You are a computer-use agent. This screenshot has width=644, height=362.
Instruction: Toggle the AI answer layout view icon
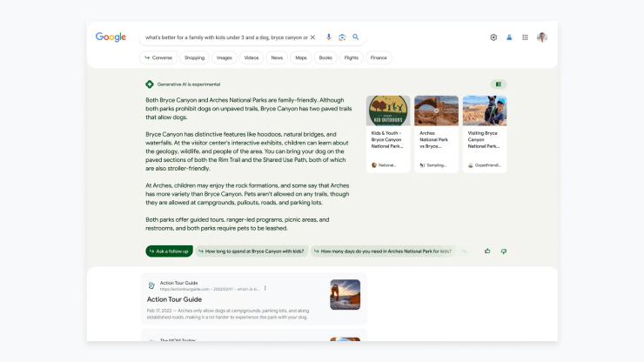(x=499, y=84)
